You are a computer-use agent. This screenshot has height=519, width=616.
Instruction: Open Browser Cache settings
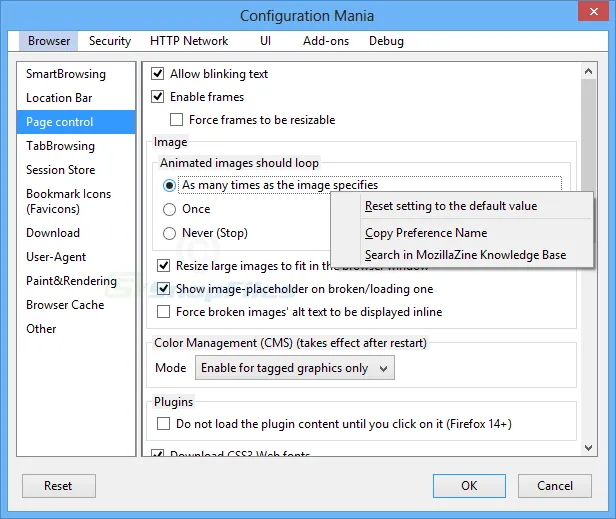point(65,305)
